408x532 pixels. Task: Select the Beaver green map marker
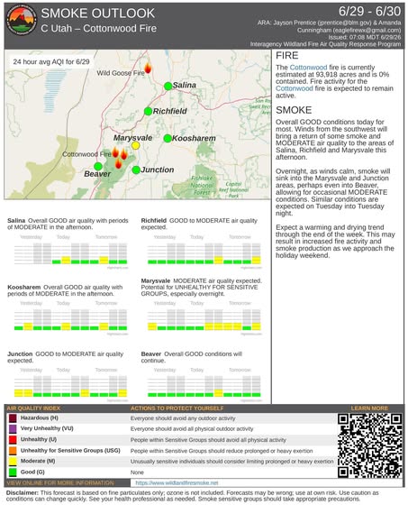click(x=98, y=167)
